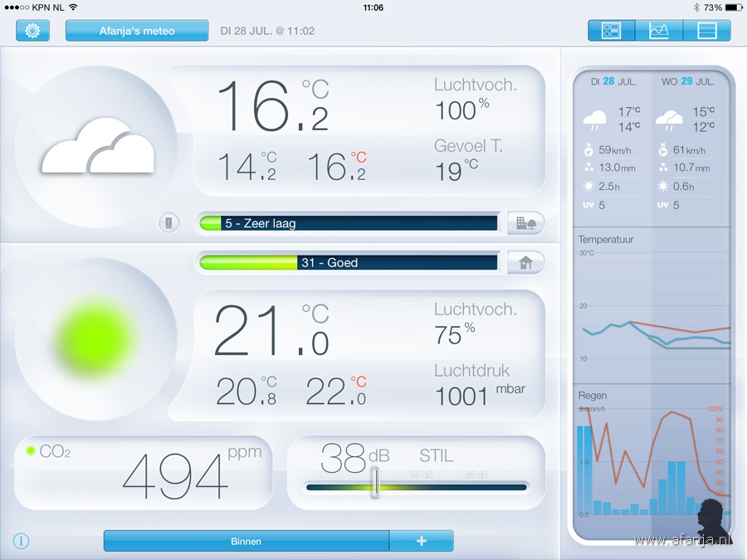Open settings with the gear icon
The width and height of the screenshot is (747, 560).
32,31
